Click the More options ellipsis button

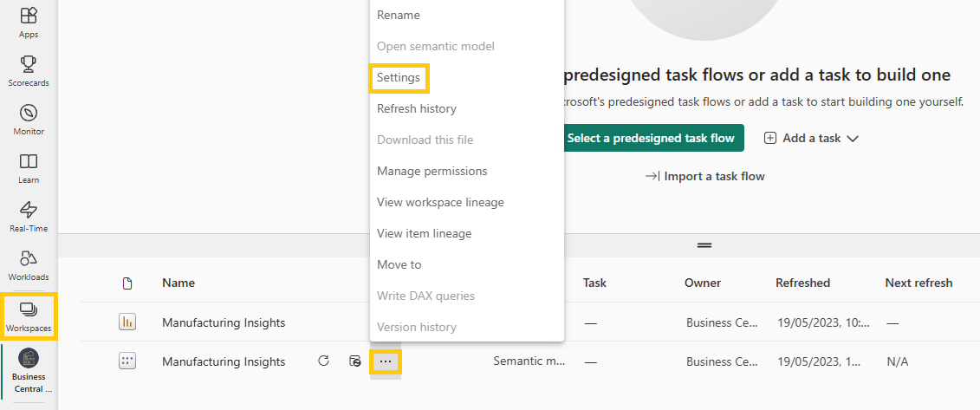[x=386, y=361]
